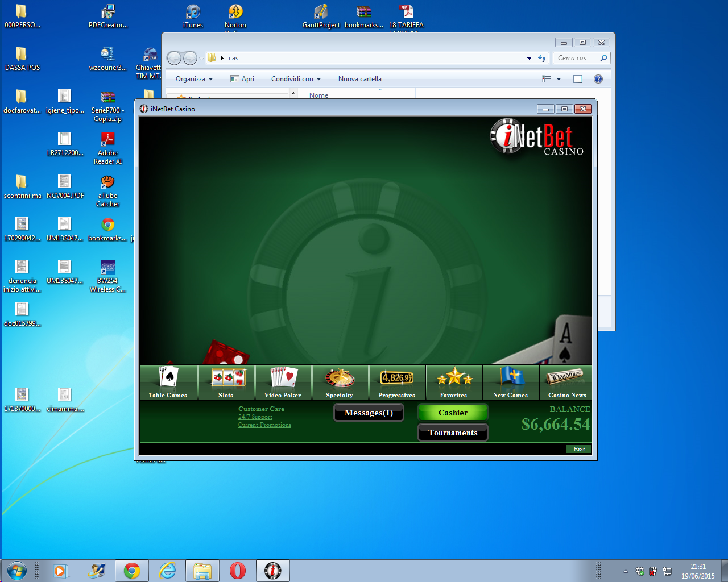Open Video Poker games
The width and height of the screenshot is (728, 582).
coord(283,383)
